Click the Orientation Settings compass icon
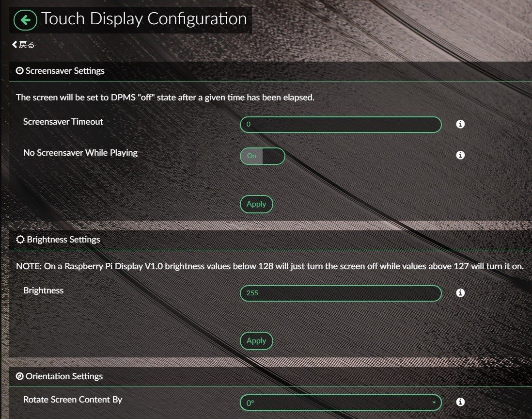The image size is (532, 419). pos(20,376)
